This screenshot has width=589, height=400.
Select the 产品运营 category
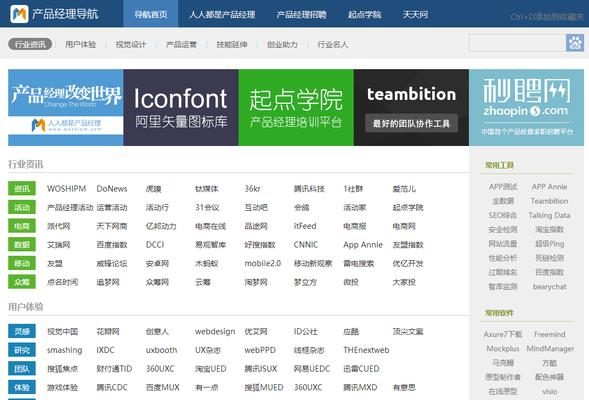click(181, 44)
